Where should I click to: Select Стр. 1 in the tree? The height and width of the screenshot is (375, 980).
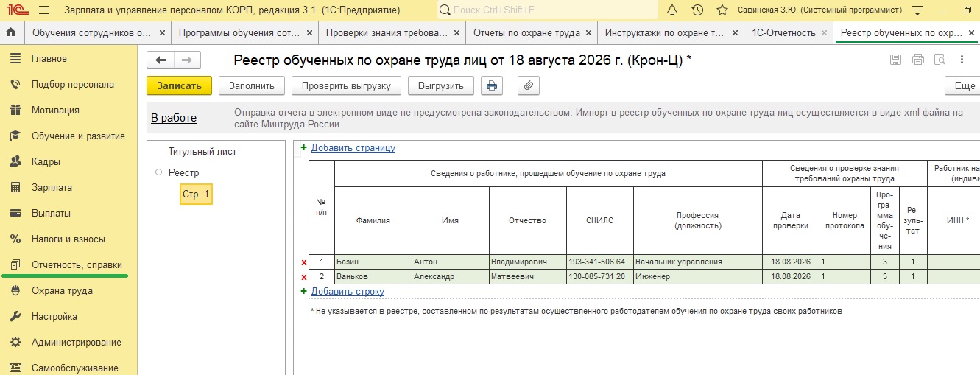[196, 194]
